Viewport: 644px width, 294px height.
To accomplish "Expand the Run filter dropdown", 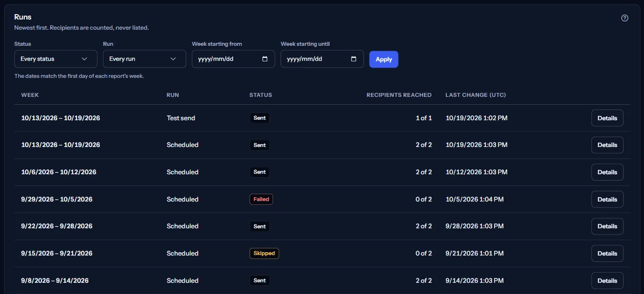I will tap(145, 59).
